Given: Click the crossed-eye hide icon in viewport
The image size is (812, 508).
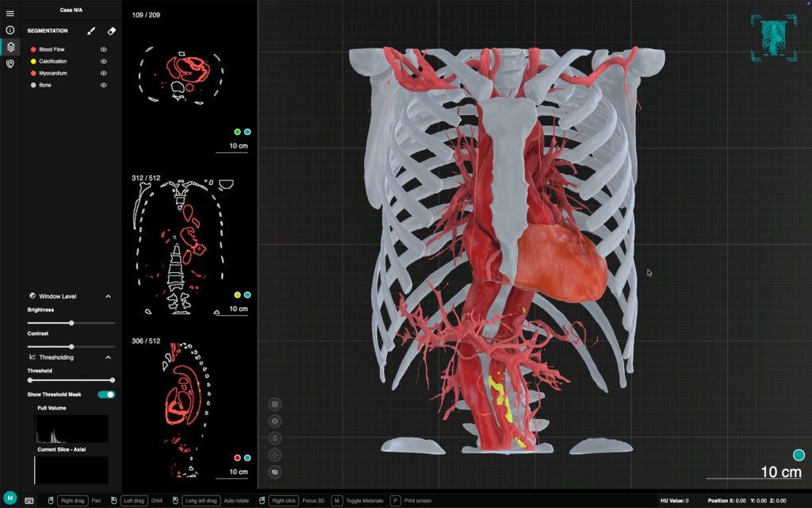Looking at the screenshot, I should point(275,471).
